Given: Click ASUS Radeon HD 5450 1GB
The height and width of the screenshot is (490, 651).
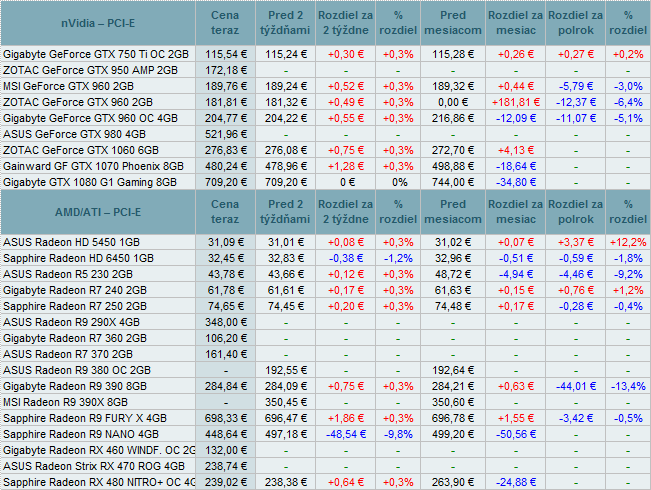Looking at the screenshot, I should coord(71,242).
